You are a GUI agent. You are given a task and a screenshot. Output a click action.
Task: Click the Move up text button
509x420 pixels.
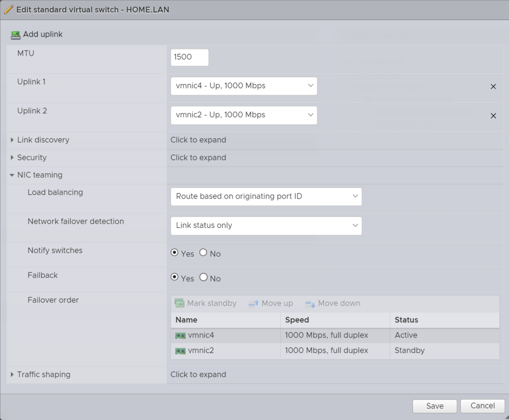click(277, 303)
